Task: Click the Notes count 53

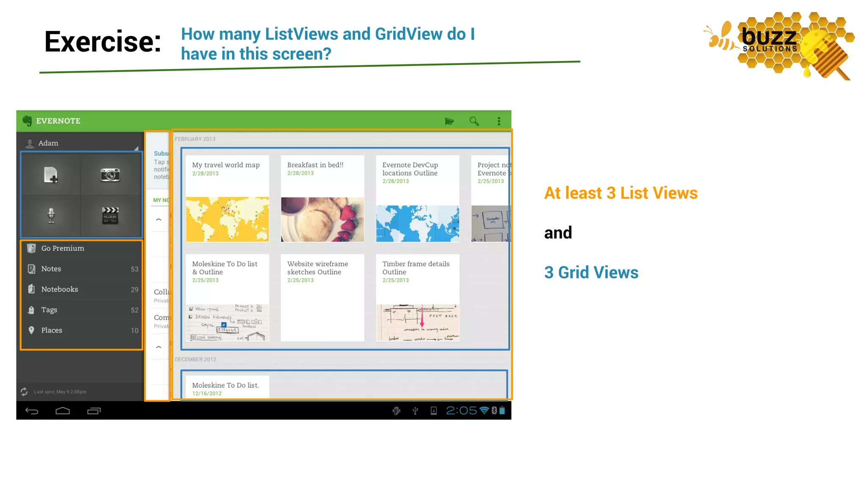Action: pyautogui.click(x=134, y=269)
